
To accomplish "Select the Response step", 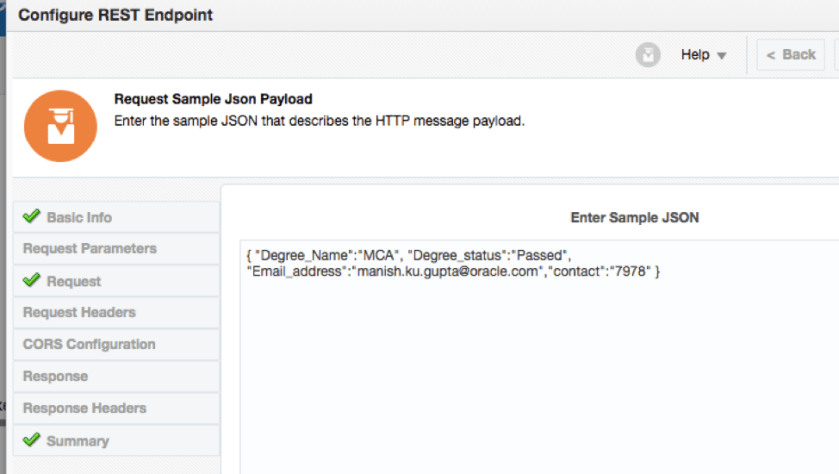I will tap(55, 376).
